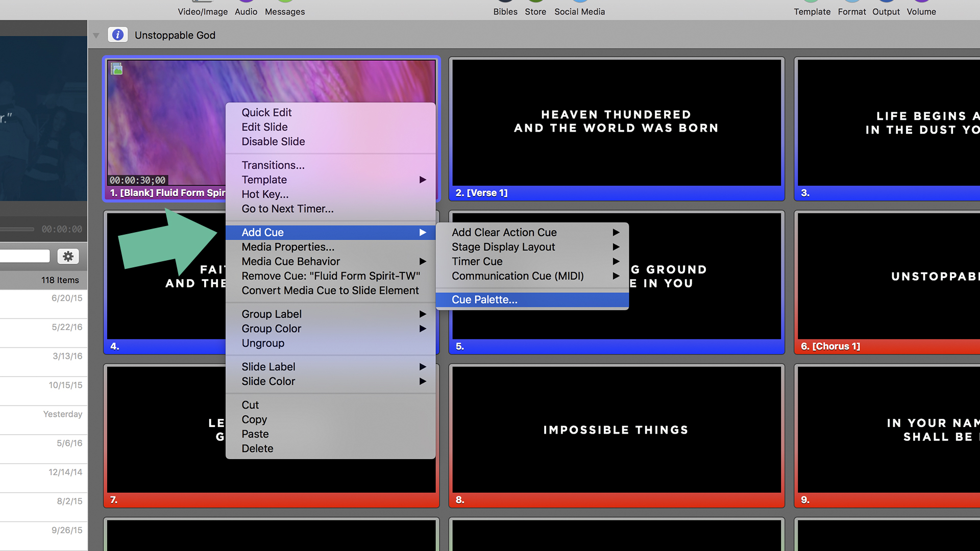The width and height of the screenshot is (980, 551).
Task: Open the library settings gear
Action: click(68, 256)
